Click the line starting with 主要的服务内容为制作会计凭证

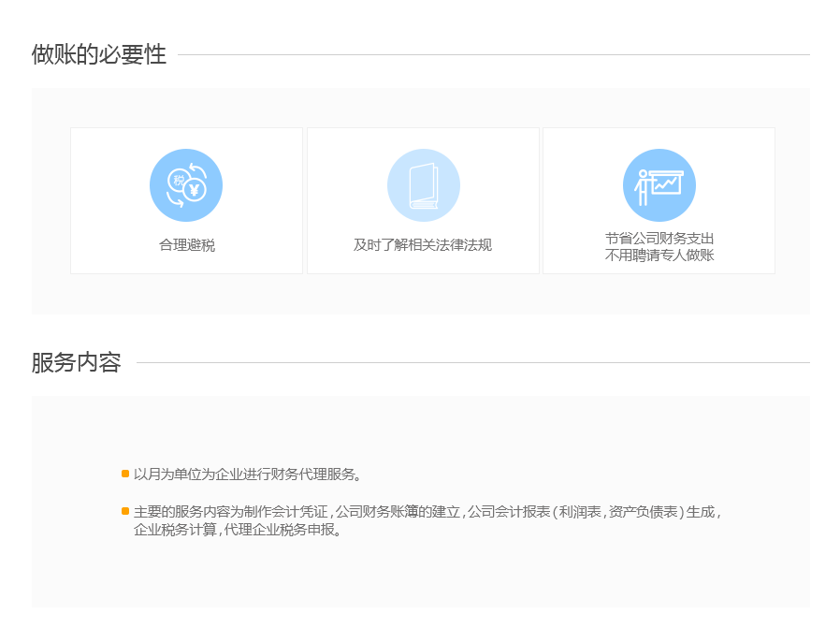pyautogui.click(x=427, y=512)
